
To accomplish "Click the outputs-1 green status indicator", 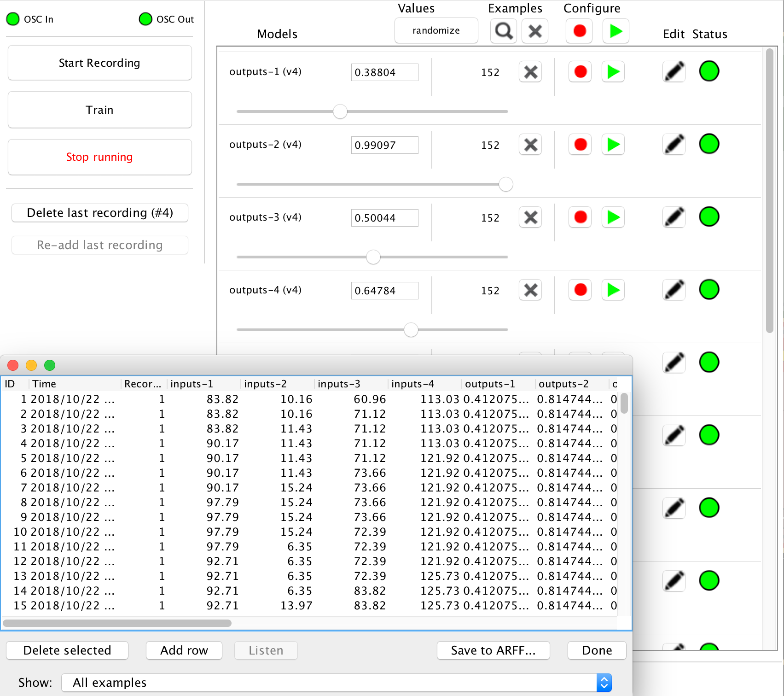I will pos(709,71).
